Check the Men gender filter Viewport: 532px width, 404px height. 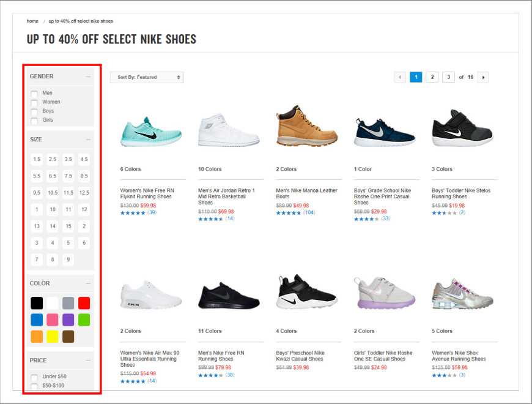click(34, 94)
